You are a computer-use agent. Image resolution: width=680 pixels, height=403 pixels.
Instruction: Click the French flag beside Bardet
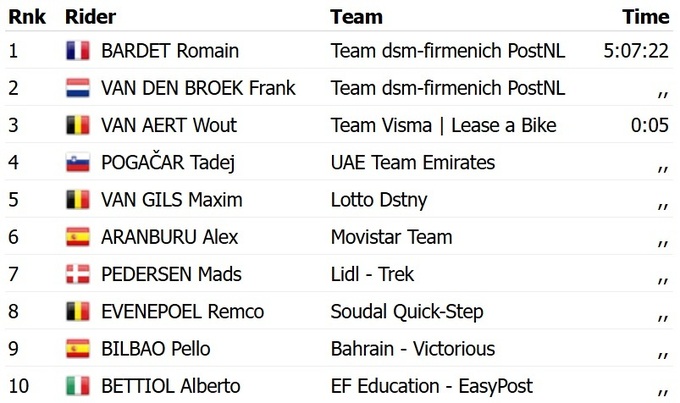(77, 51)
